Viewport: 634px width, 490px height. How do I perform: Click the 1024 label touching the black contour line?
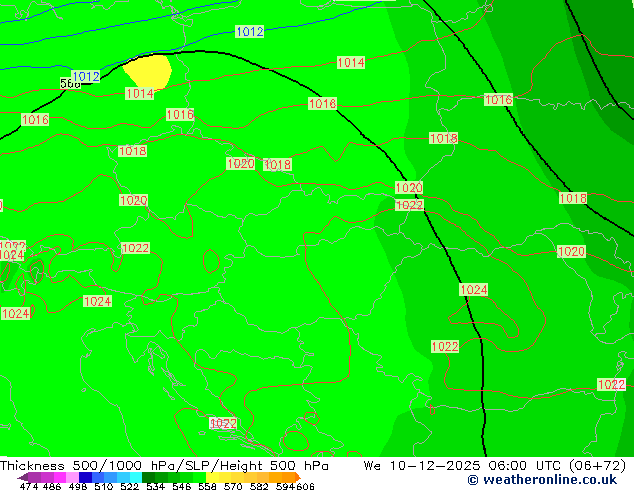click(473, 289)
